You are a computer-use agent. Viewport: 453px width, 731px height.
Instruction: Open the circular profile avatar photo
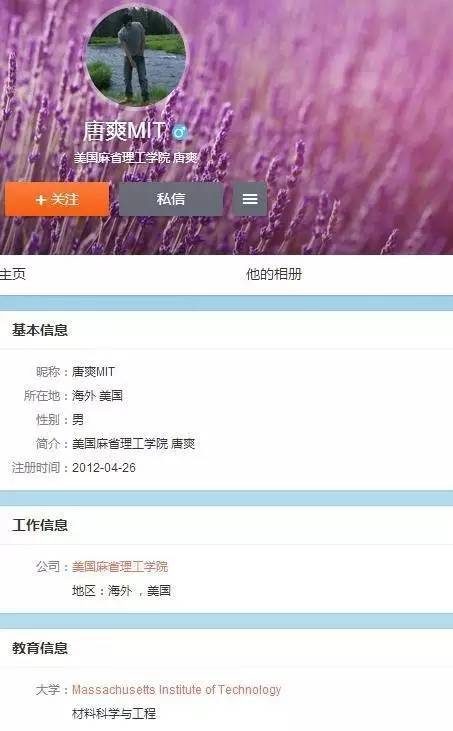(x=136, y=56)
